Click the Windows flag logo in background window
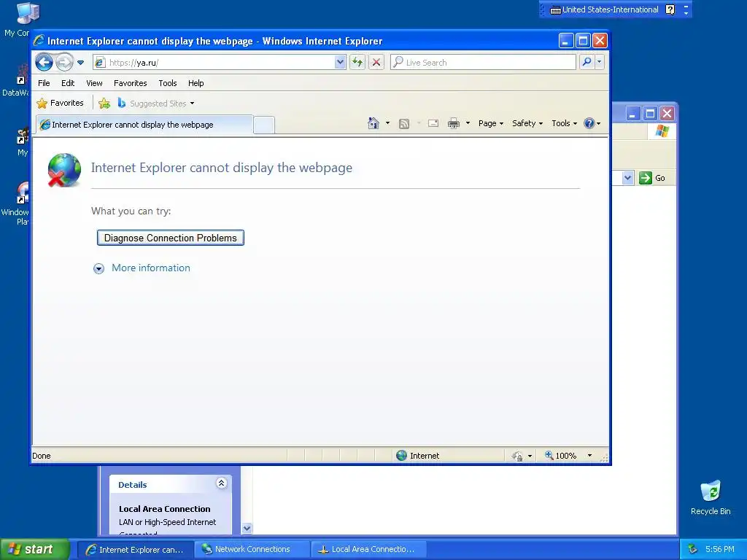Image resolution: width=747 pixels, height=560 pixels. (662, 131)
